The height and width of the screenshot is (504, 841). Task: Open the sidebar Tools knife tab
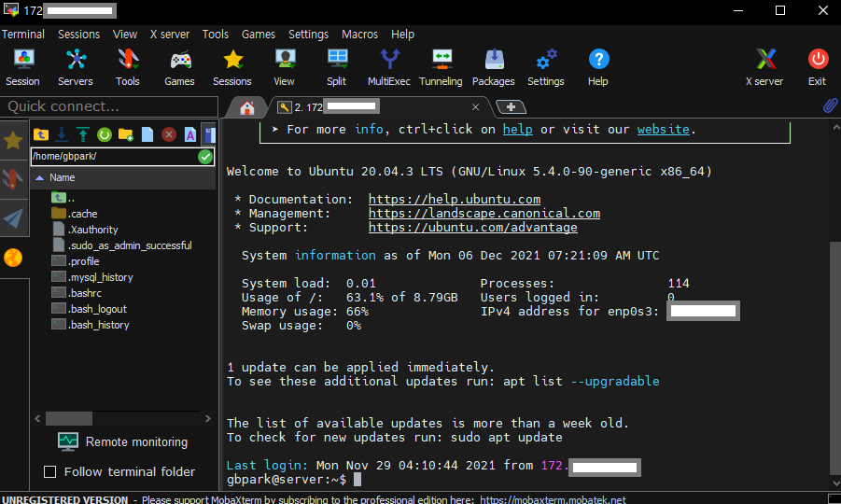click(x=13, y=179)
